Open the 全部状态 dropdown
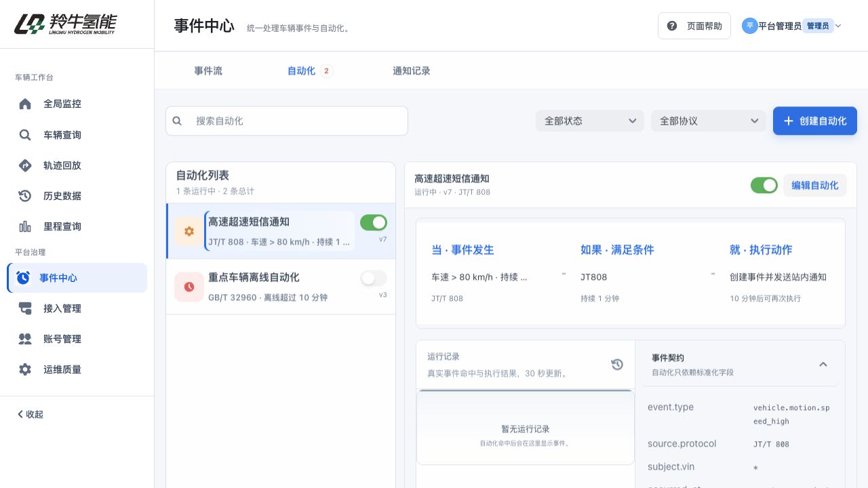The height and width of the screenshot is (488, 868). pos(590,121)
